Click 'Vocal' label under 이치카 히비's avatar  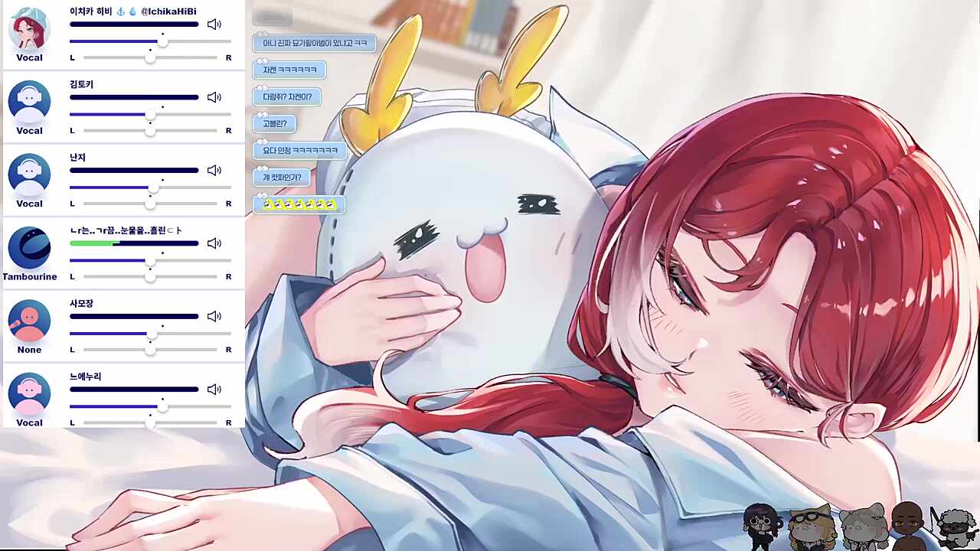tap(29, 57)
